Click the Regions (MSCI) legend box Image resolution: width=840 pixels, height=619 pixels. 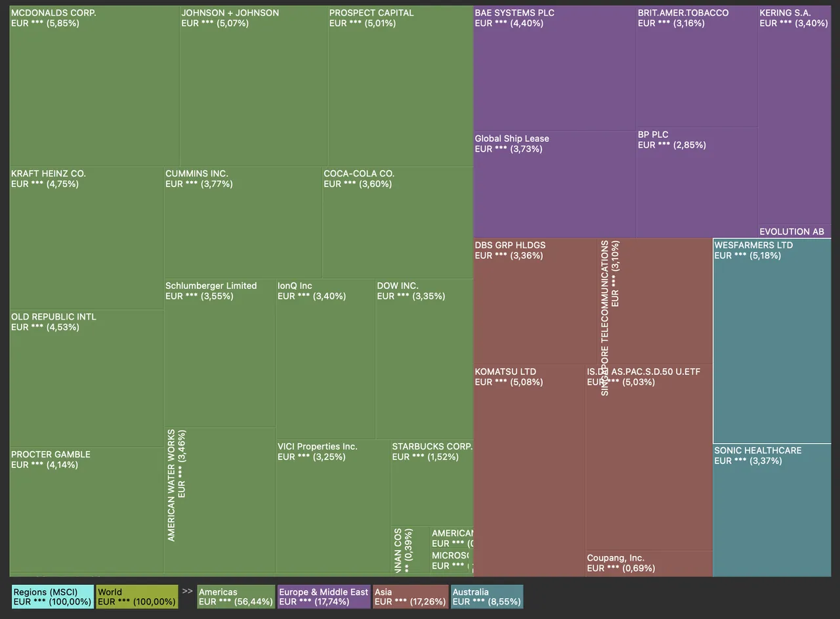coord(53,597)
